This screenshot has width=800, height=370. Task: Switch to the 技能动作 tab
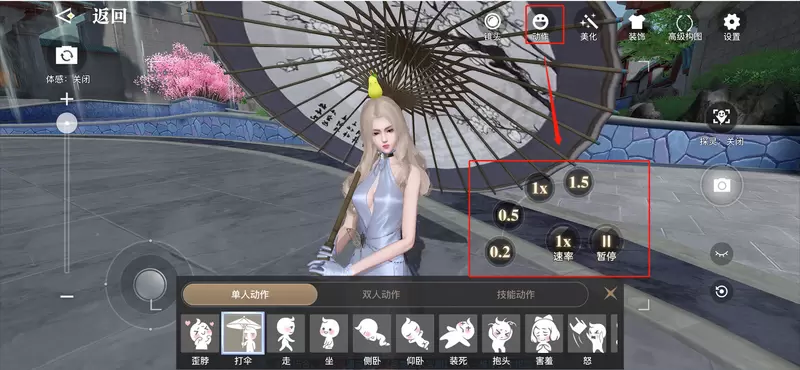516,294
